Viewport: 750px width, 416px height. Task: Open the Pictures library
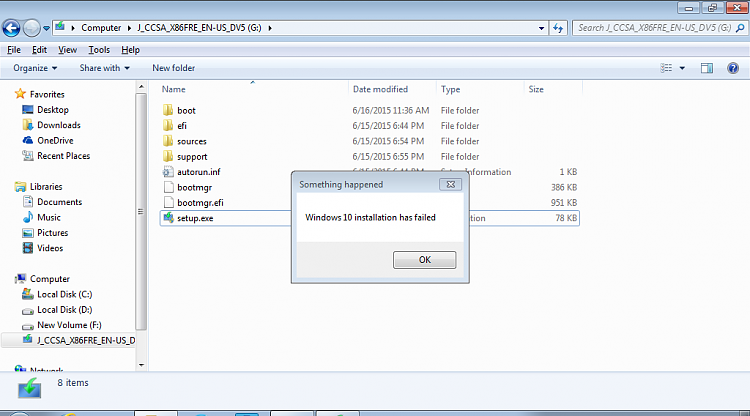coord(52,232)
